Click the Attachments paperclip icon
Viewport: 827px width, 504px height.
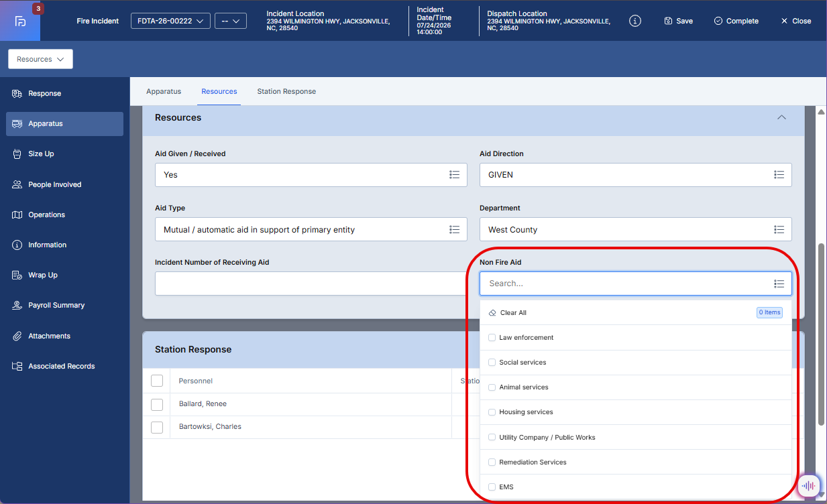point(17,336)
